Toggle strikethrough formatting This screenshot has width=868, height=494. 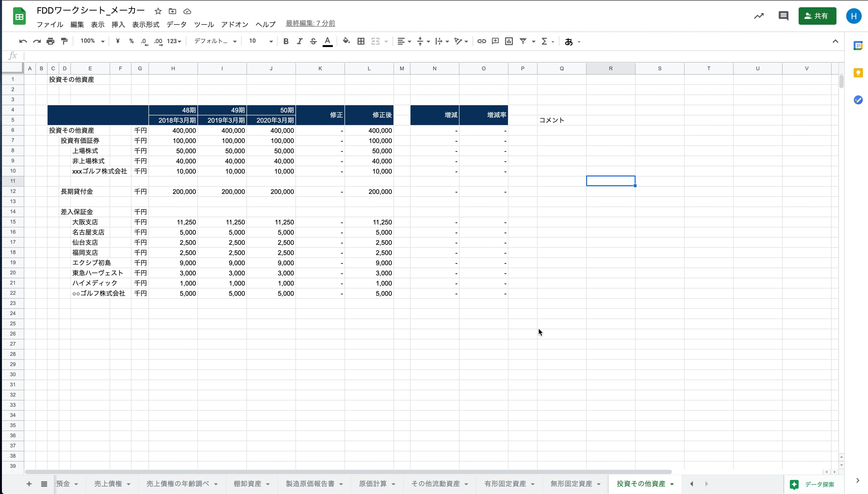[x=313, y=41]
